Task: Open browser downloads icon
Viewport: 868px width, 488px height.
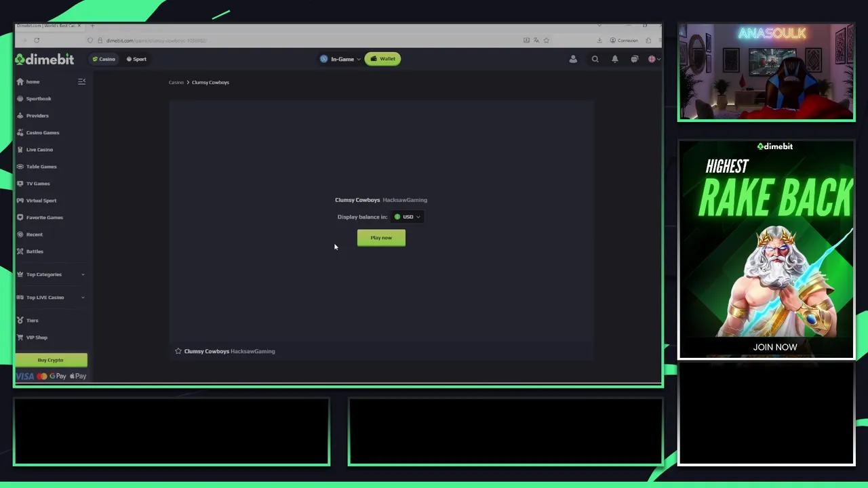Action: pos(599,41)
